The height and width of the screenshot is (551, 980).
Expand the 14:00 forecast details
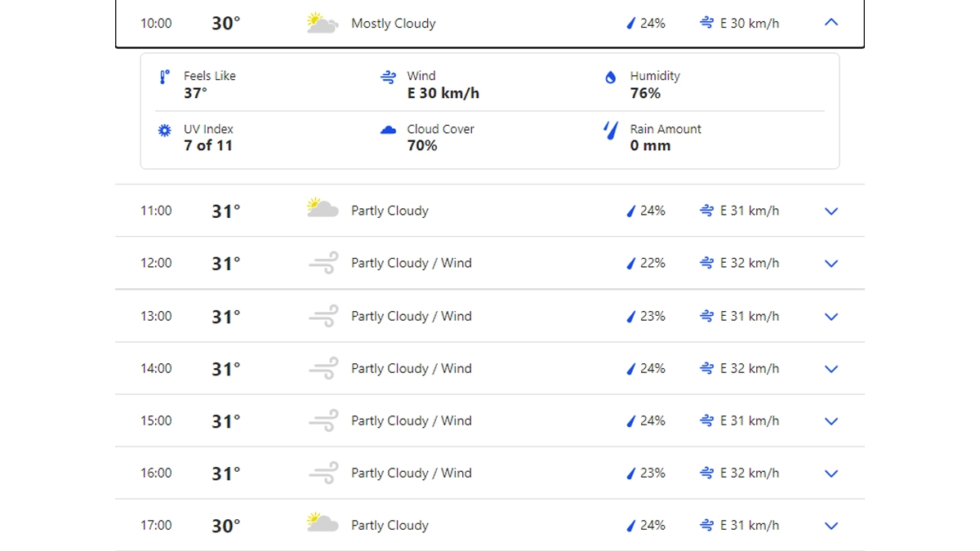[831, 369]
